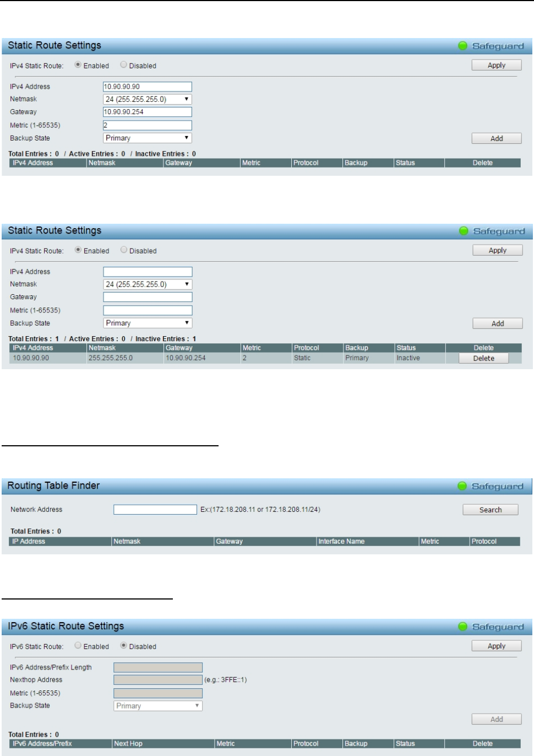The image size is (534, 756).
Task: Click the Nexthop Address field
Action: (158, 680)
